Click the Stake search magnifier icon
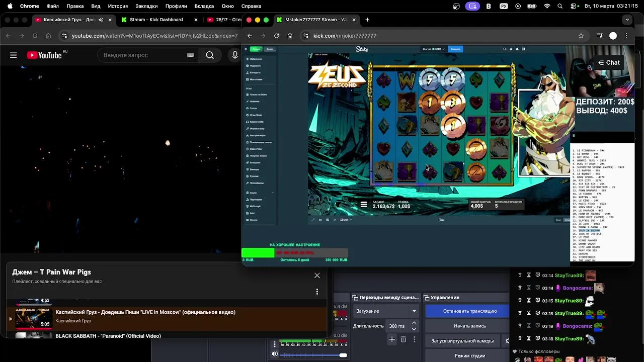The image size is (644, 362). tap(505, 49)
